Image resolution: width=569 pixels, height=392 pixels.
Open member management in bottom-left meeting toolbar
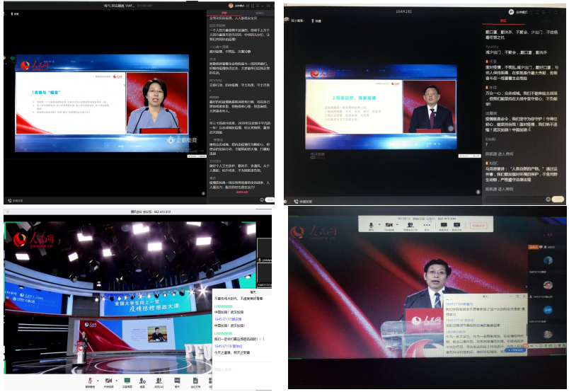(x=159, y=381)
